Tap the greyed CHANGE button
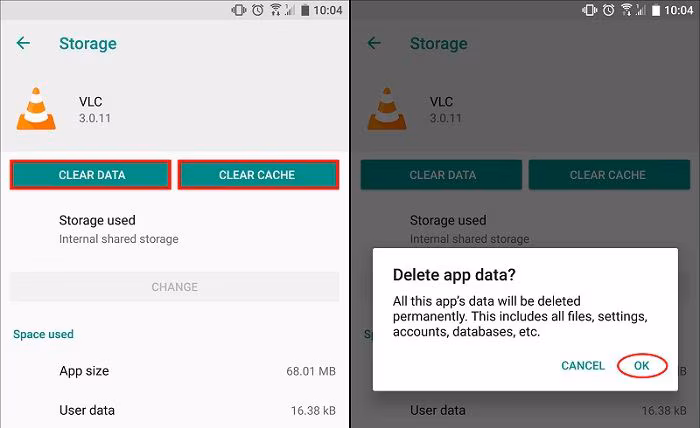Image resolution: width=700 pixels, height=428 pixels. 175,287
